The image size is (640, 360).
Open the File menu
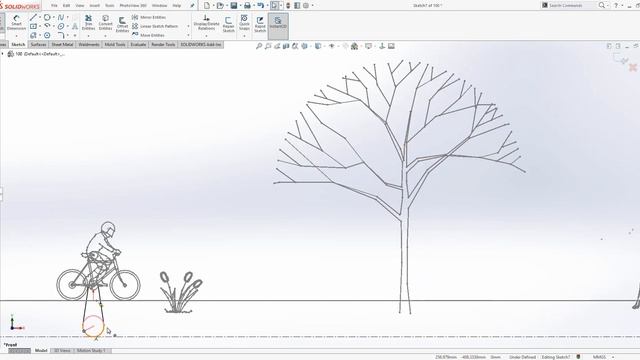[54, 6]
